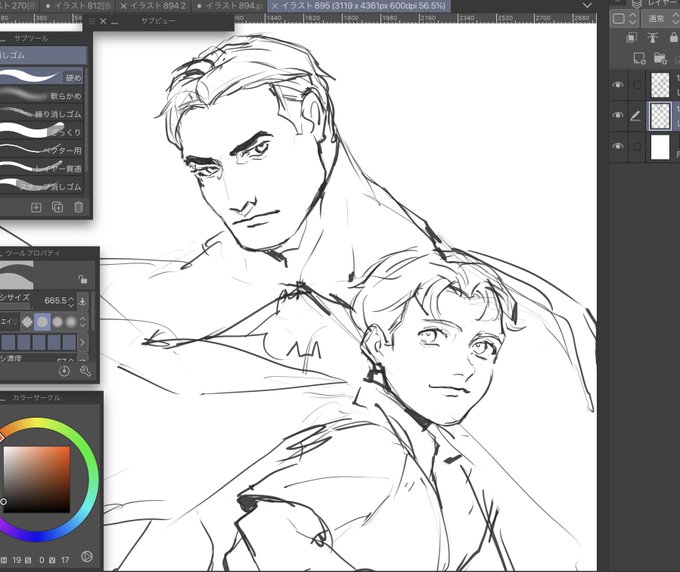The image size is (680, 572).
Task: Open the layer color palette dropdown
Action: click(x=625, y=19)
